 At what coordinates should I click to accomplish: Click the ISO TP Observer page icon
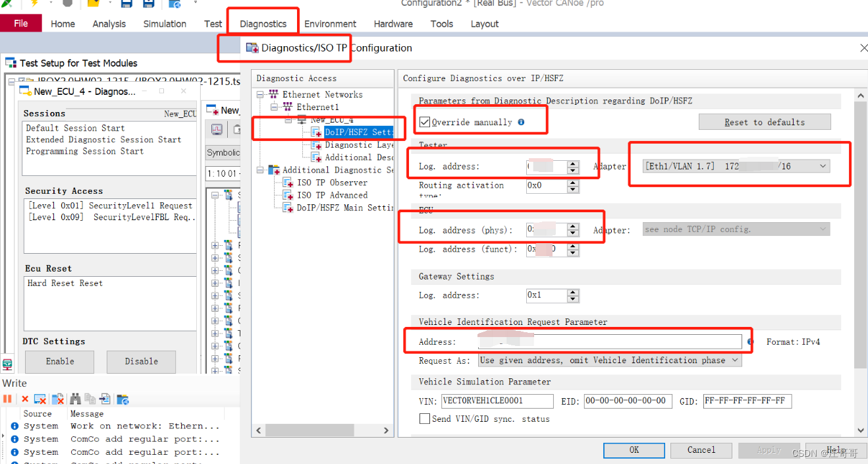(288, 183)
